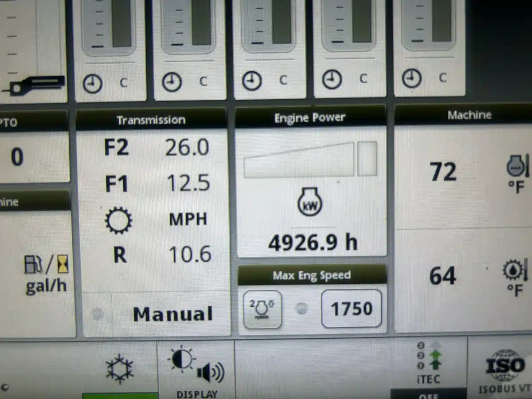Image resolution: width=532 pixels, height=399 pixels.
Task: Click the gear icon in the Transmission panel
Action: point(118,220)
